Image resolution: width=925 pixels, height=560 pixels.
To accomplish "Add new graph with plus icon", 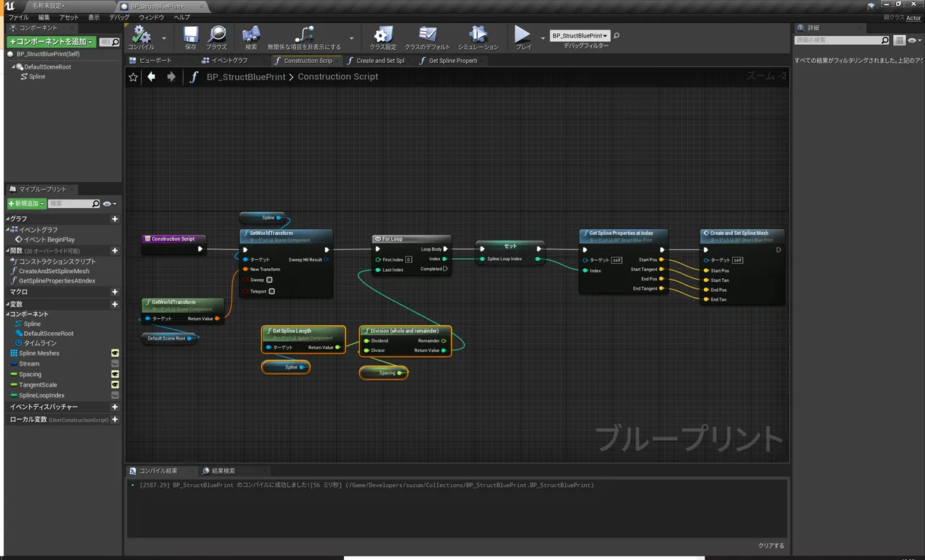I will (x=115, y=219).
